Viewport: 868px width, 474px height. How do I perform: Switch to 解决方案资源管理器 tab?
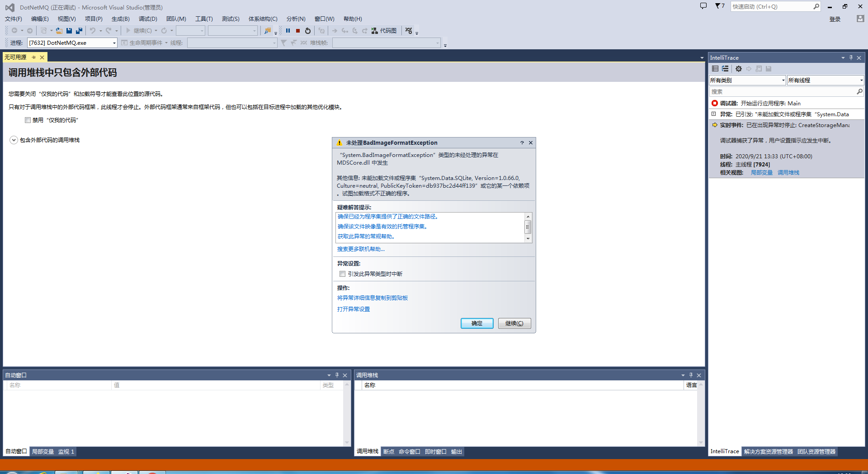769,451
